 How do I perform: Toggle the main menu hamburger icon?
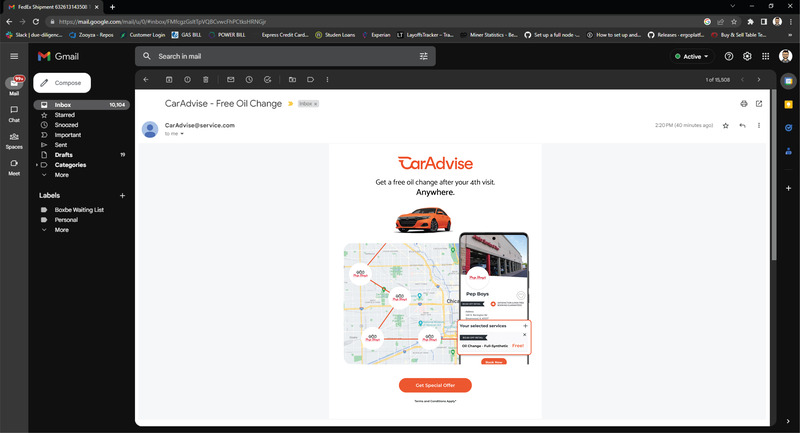click(14, 56)
